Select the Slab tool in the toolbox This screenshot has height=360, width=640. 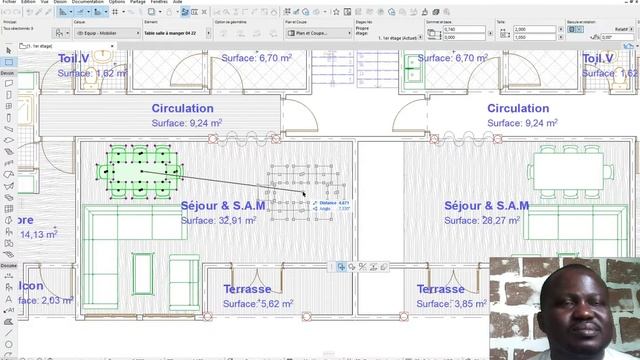[x=9, y=140]
